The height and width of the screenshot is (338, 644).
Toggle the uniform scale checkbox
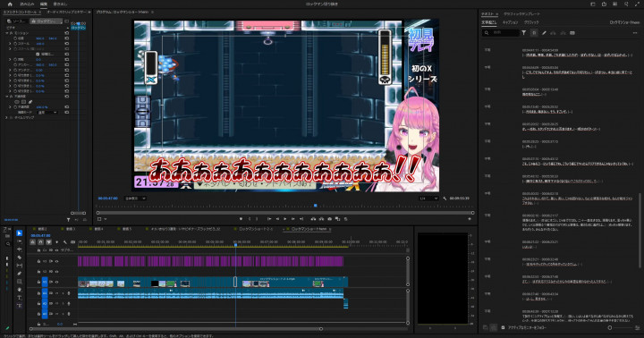point(38,55)
